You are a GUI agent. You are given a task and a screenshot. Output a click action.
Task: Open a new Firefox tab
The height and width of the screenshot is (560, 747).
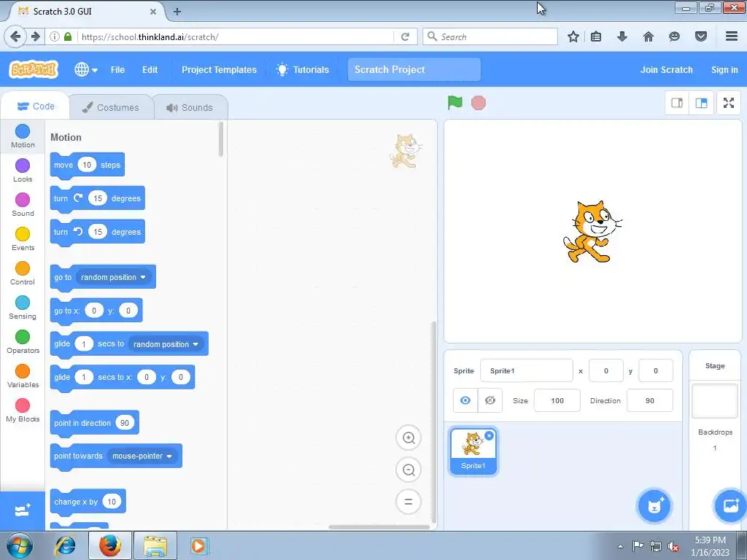coord(177,12)
